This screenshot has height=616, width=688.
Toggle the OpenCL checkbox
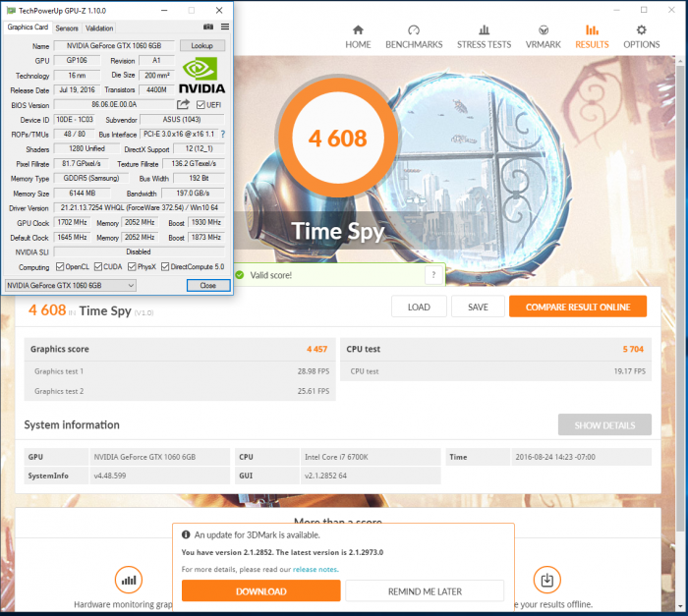pos(60,267)
